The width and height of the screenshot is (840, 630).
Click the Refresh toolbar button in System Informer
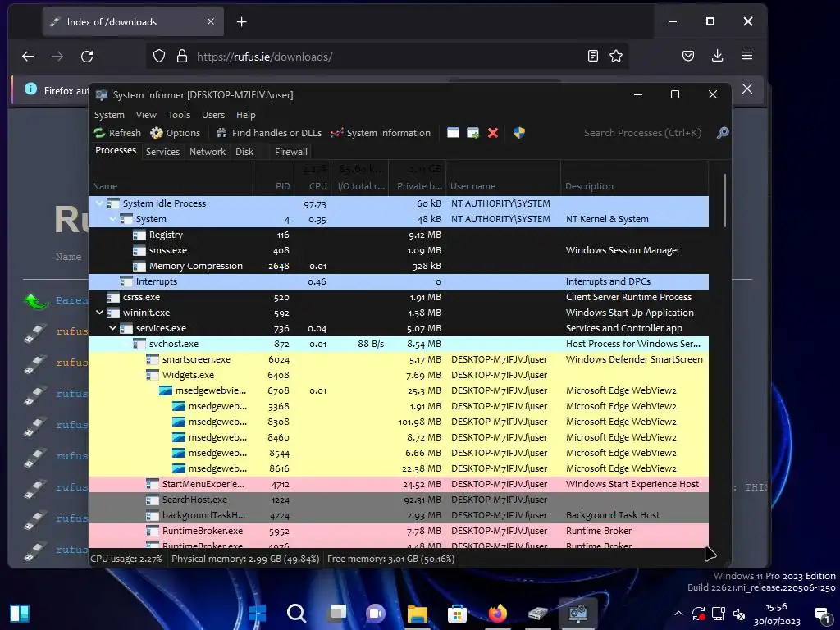pyautogui.click(x=116, y=133)
